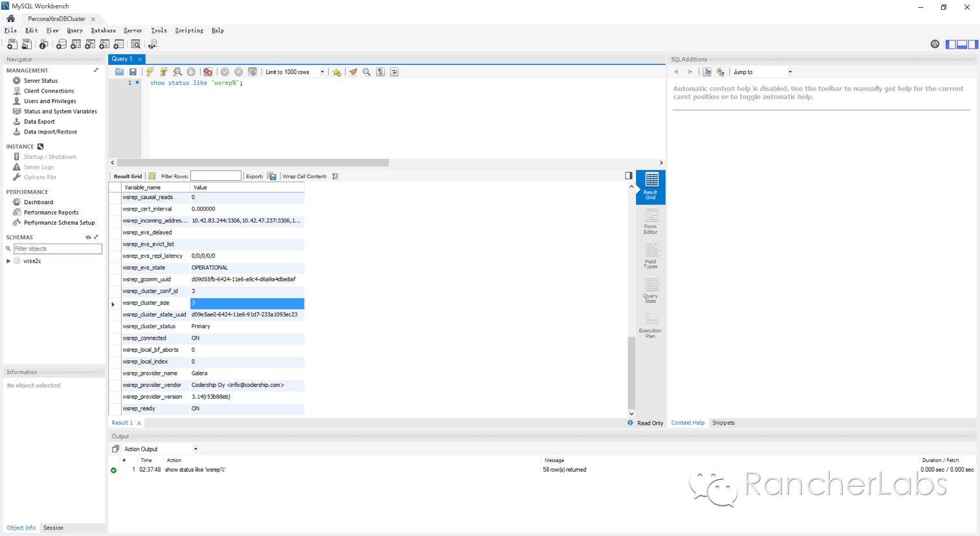Expand the wise2c schema

[x=8, y=261]
